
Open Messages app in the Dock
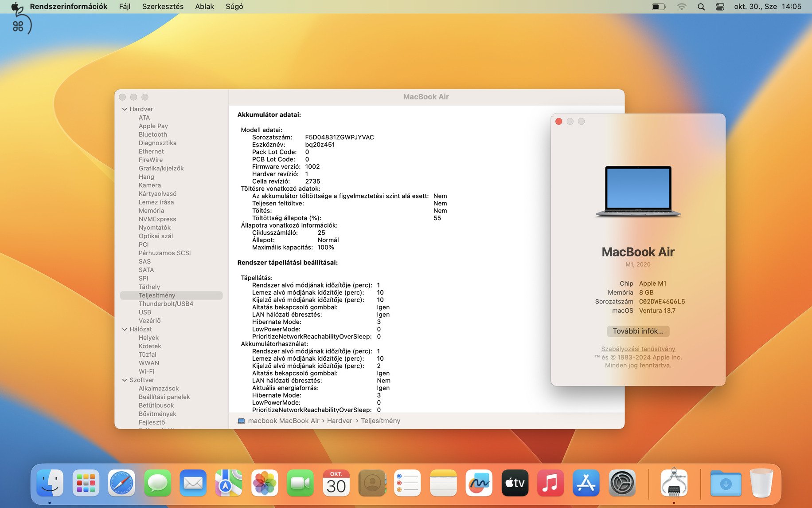(x=157, y=483)
